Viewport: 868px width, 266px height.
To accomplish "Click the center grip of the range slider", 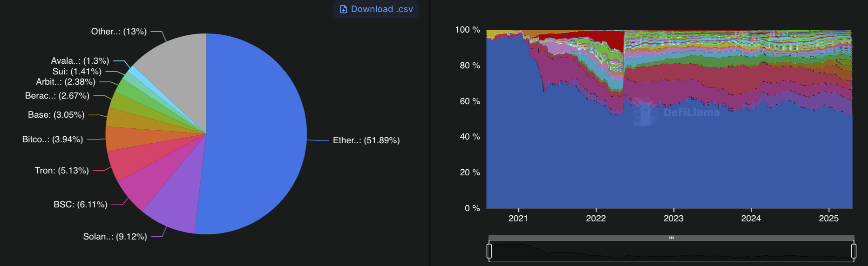I will pyautogui.click(x=671, y=238).
